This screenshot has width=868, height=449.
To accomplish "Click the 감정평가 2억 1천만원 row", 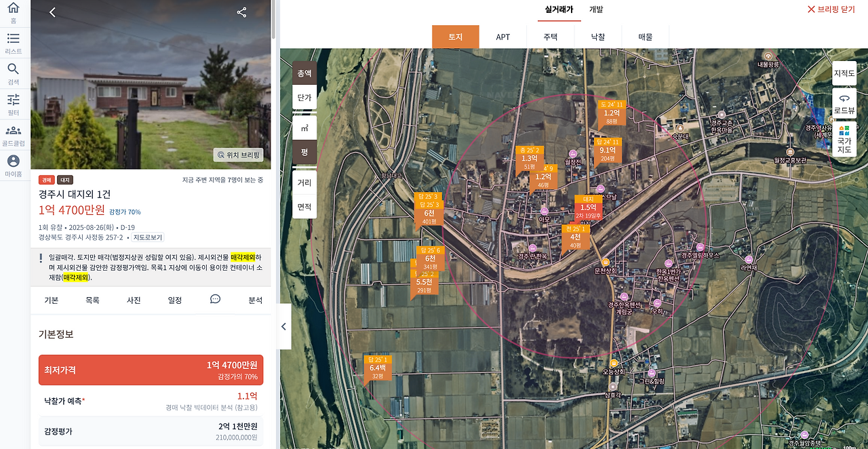I will (151, 431).
